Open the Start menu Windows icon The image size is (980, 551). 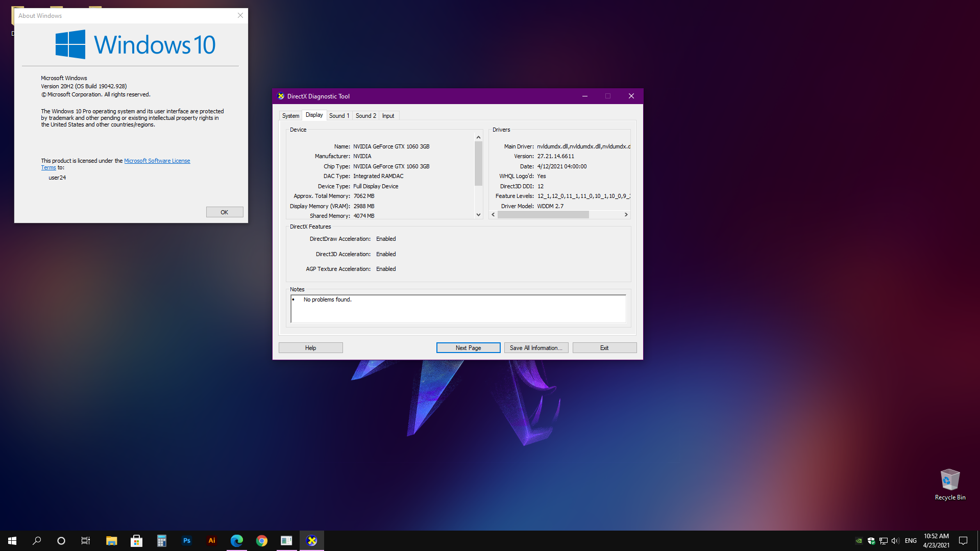pyautogui.click(x=12, y=541)
